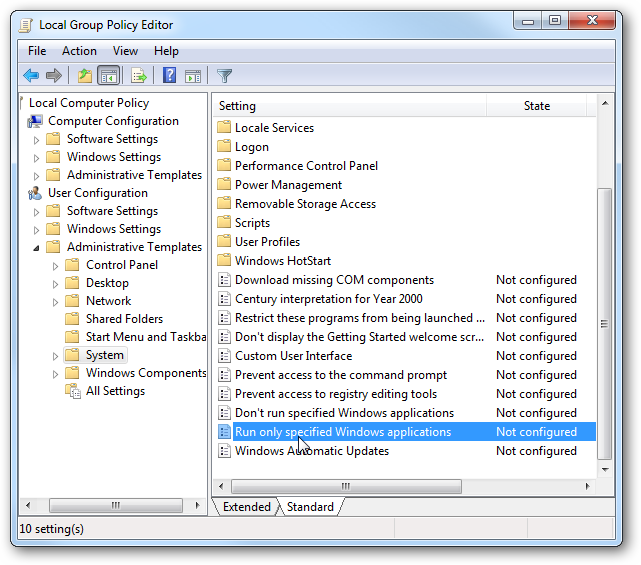This screenshot has width=641, height=565.
Task: Expand the Windows Components tree node
Action: [x=55, y=374]
